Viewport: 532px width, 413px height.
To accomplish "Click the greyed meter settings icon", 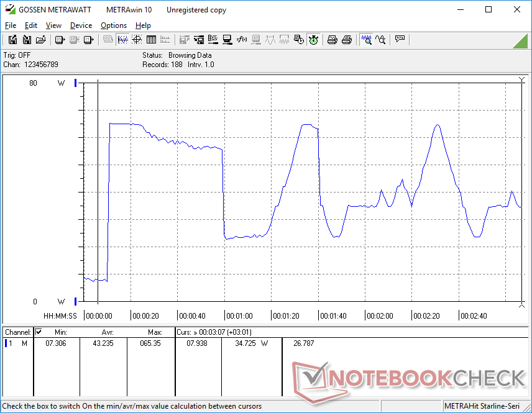I will coord(256,40).
